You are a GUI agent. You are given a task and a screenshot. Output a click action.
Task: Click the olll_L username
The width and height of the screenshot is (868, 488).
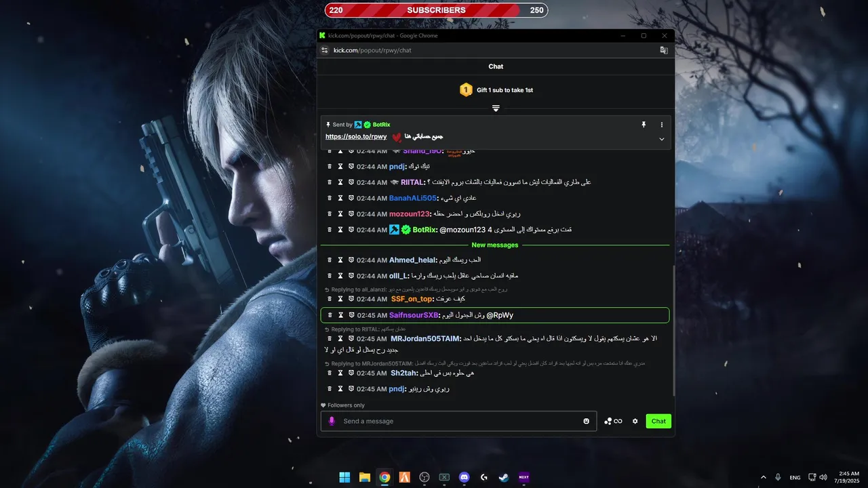399,276
